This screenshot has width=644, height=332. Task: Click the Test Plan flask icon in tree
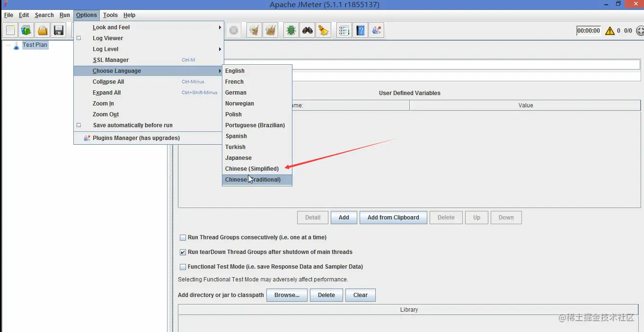click(17, 45)
